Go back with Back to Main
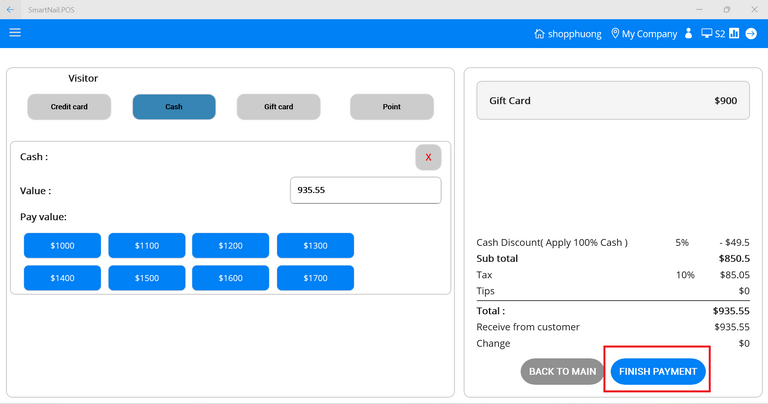 [x=562, y=372]
